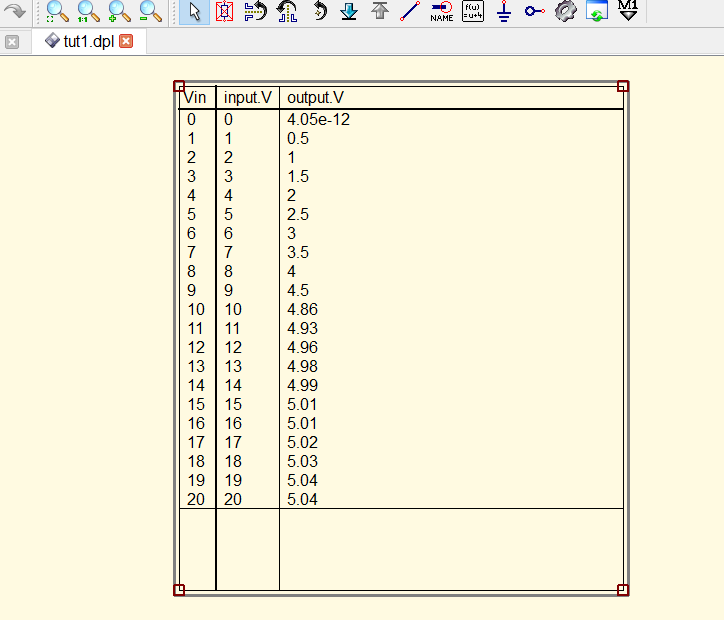Click the bottom-right table resize handle
This screenshot has width=724, height=620.
622,590
